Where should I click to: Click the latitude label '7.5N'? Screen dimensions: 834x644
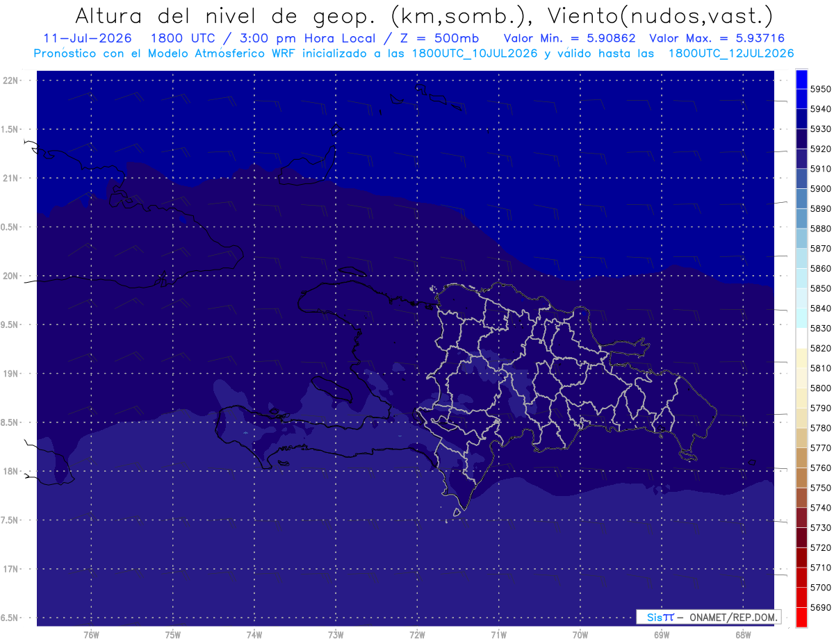(10, 520)
